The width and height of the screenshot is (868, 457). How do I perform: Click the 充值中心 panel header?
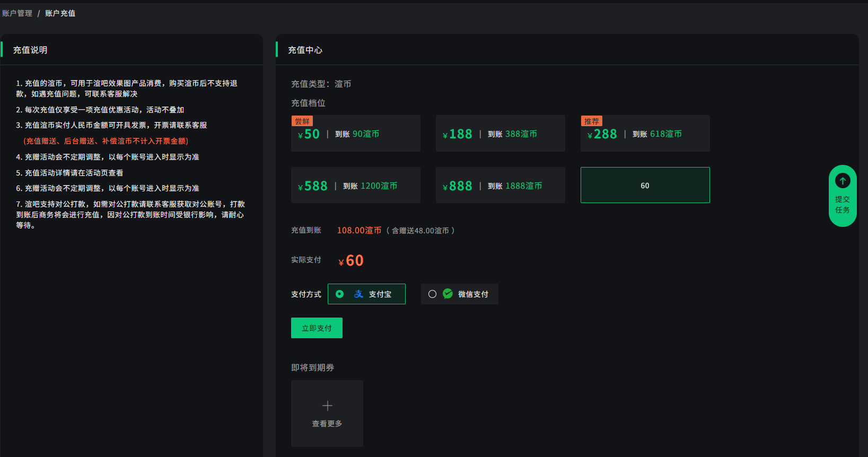(x=305, y=50)
